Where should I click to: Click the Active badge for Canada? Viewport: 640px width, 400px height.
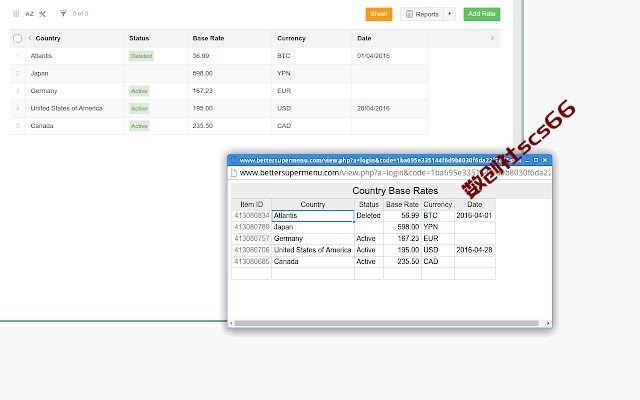139,126
